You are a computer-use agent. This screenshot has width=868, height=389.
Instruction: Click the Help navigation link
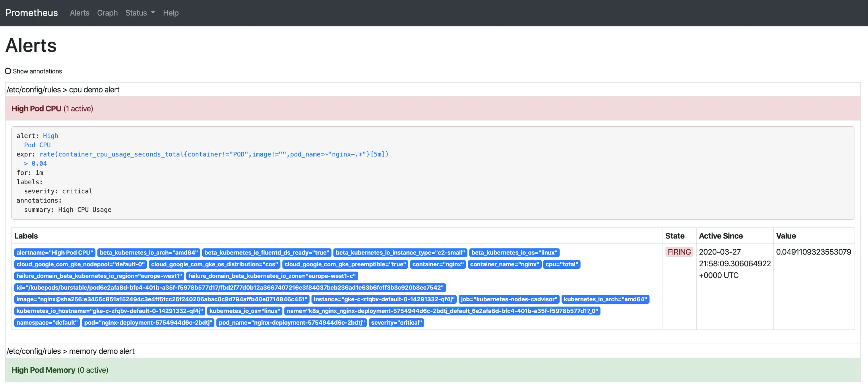170,13
